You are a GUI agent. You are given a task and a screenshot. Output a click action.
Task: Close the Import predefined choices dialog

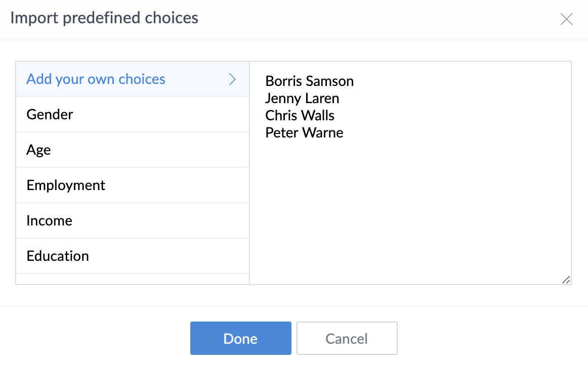point(566,20)
